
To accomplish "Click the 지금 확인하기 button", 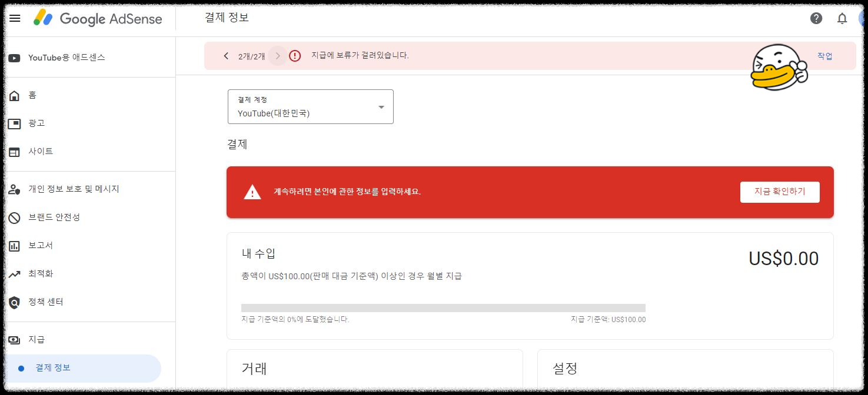I will click(780, 192).
